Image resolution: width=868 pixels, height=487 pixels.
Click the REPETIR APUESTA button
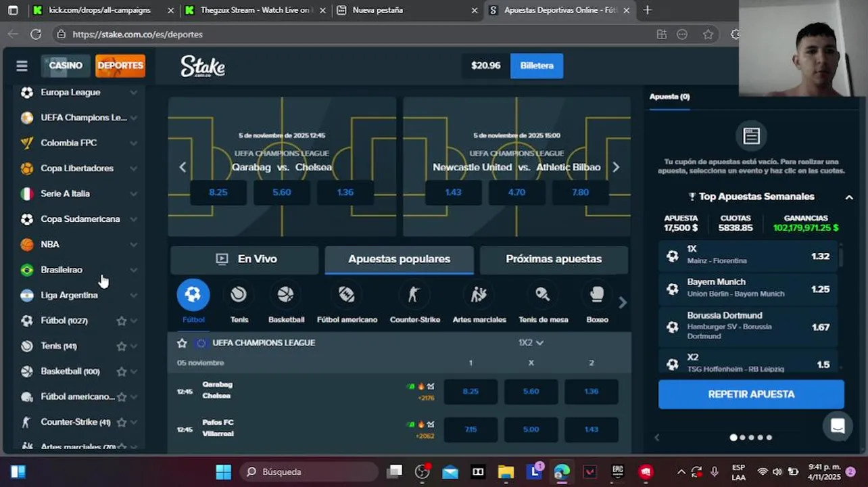751,394
